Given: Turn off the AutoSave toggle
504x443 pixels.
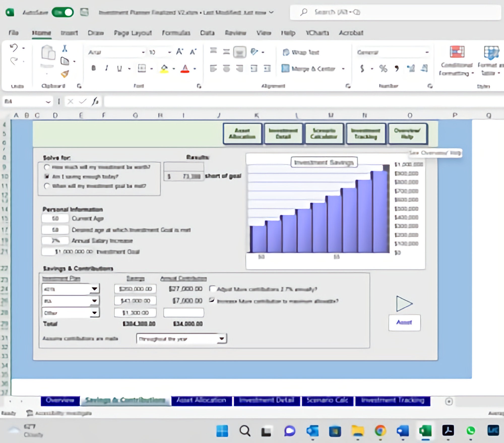Looking at the screenshot, I should pos(62,11).
